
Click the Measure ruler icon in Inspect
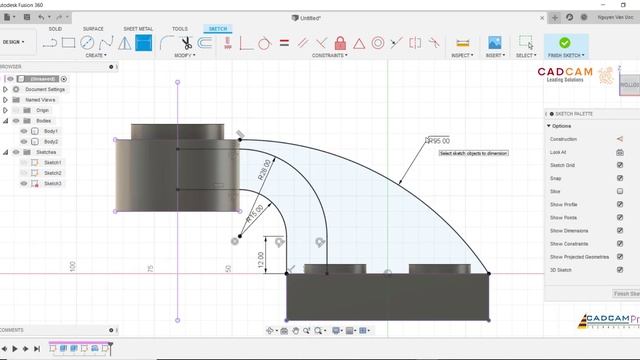pos(462,42)
